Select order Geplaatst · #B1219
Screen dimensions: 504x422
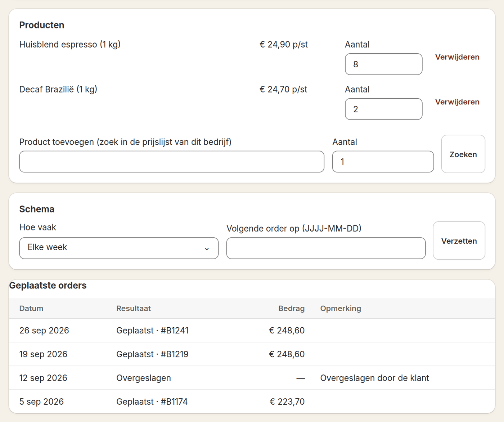[152, 354]
